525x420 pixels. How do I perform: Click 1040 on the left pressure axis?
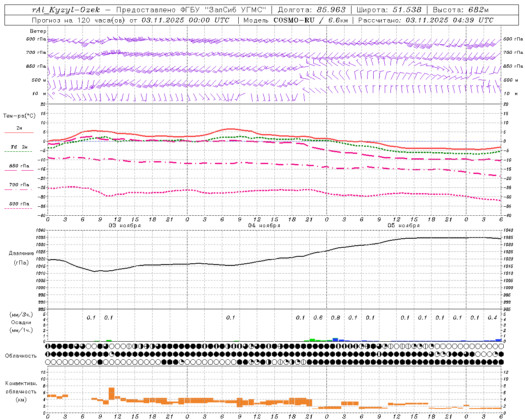point(41,231)
